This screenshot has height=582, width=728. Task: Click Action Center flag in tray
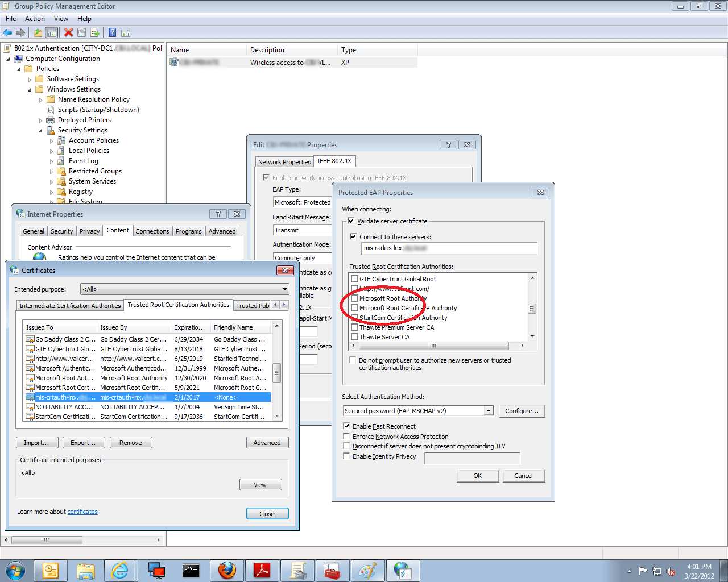tap(643, 571)
